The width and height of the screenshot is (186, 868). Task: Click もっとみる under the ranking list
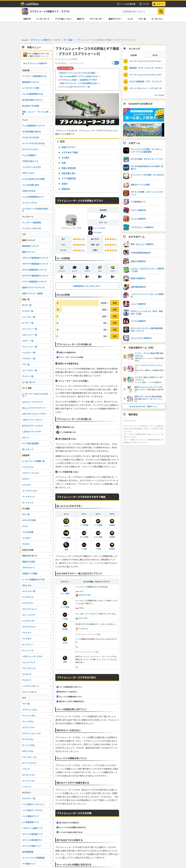click(159, 95)
